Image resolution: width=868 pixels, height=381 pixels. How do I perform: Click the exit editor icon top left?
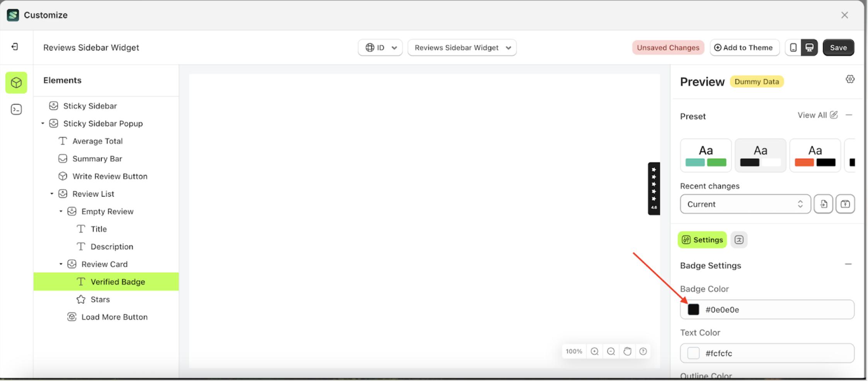pyautogui.click(x=15, y=46)
